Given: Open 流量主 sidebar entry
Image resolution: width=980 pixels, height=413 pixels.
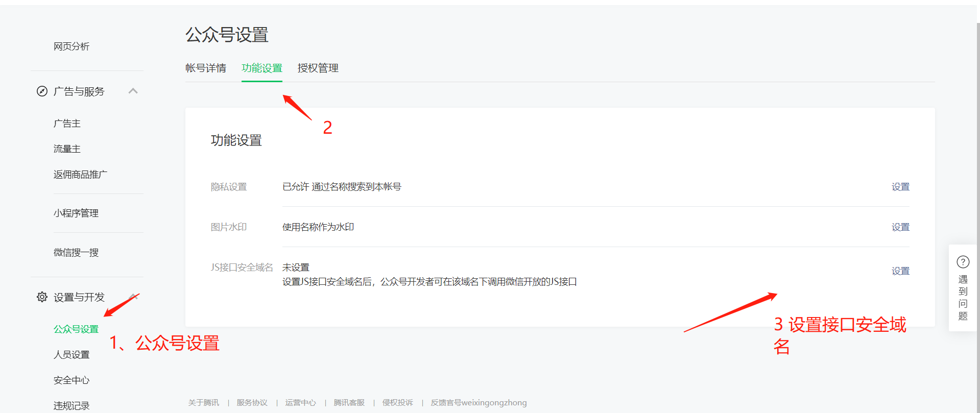Looking at the screenshot, I should [67, 149].
